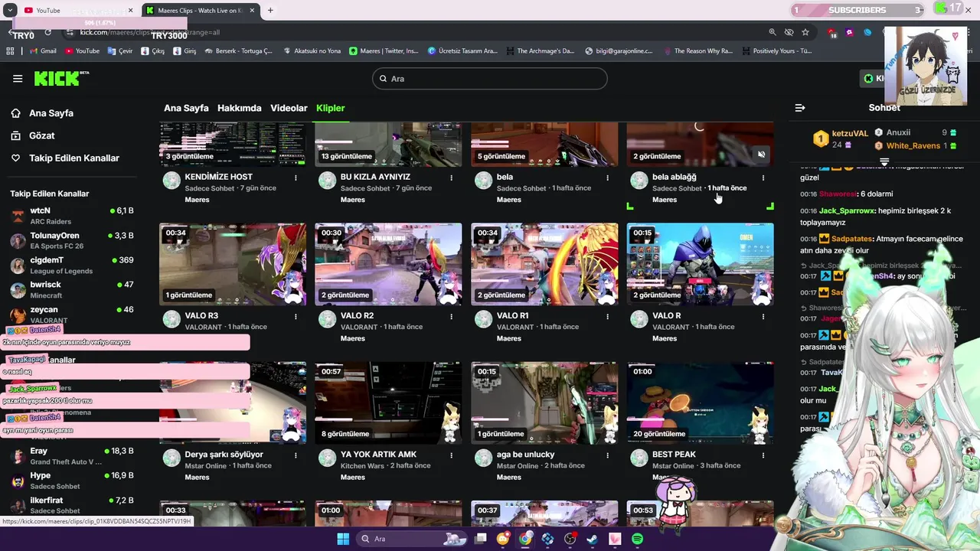
Task: Open options menu for bela clip
Action: 607,178
